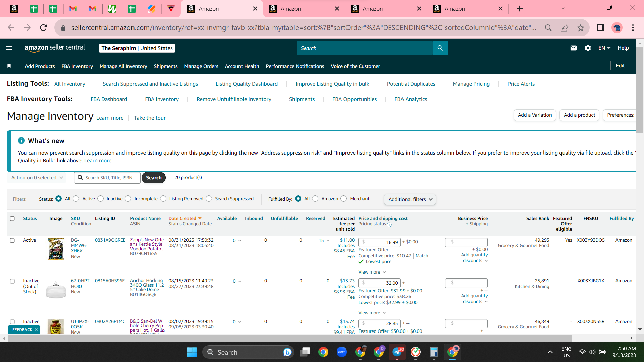Open the browser side panel icon
Image resolution: width=644 pixels, height=362 pixels.
[x=601, y=28]
